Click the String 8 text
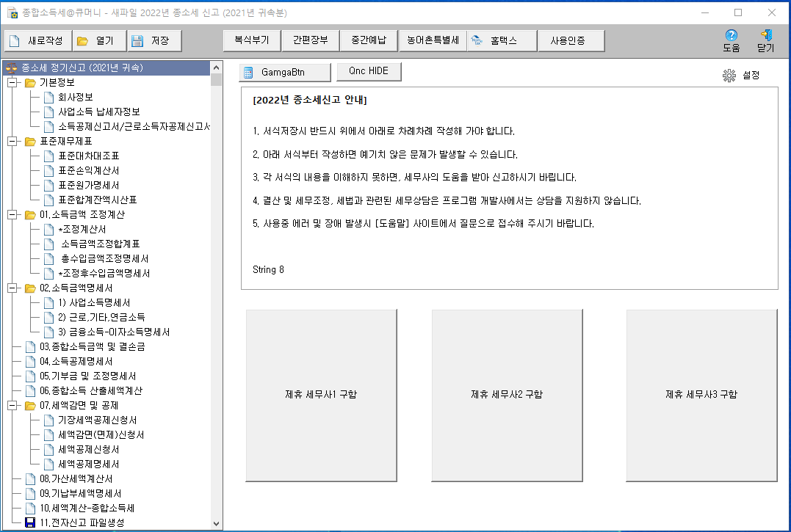 [x=268, y=269]
